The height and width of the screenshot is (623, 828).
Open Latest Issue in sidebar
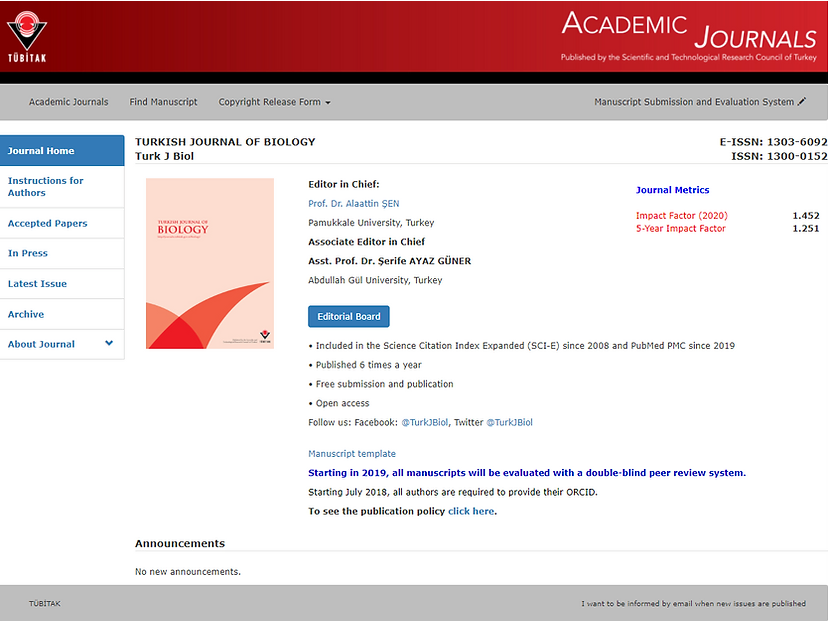point(62,284)
